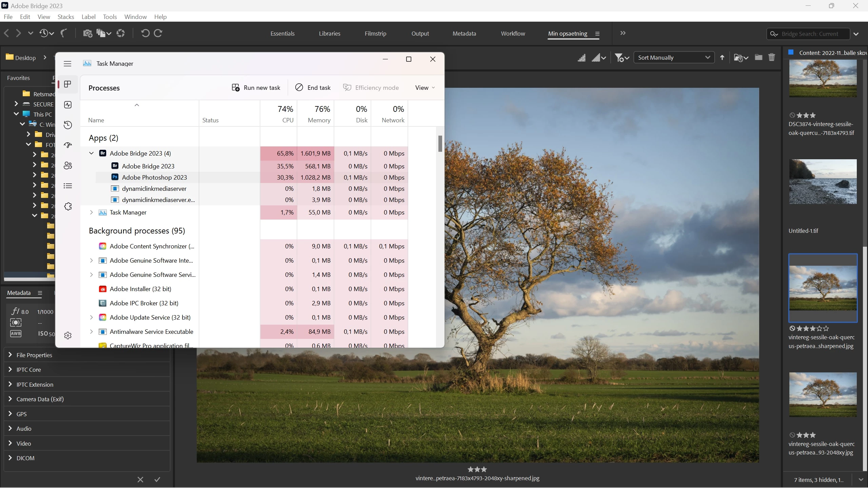
Task: Open the Users page in Task Manager
Action: click(68, 165)
